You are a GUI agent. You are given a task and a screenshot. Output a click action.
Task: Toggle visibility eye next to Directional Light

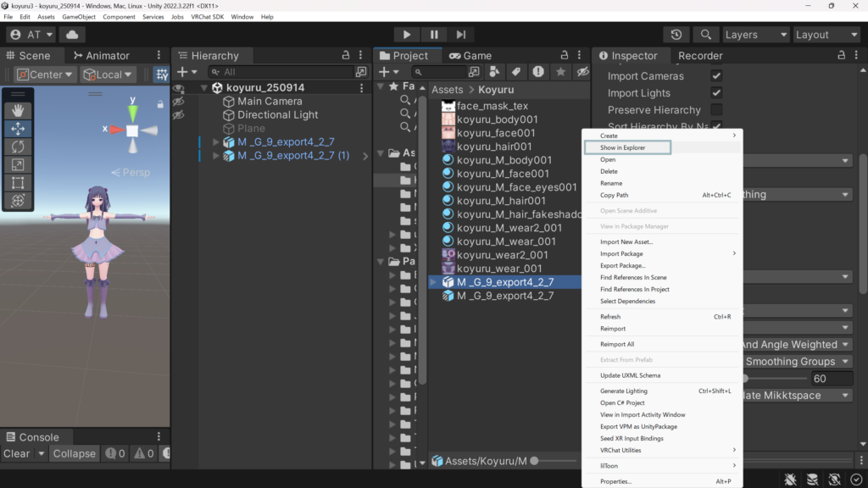click(x=178, y=115)
